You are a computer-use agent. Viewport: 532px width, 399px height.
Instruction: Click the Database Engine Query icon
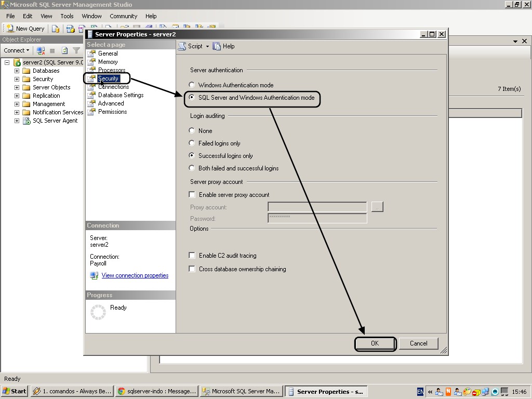coord(55,29)
